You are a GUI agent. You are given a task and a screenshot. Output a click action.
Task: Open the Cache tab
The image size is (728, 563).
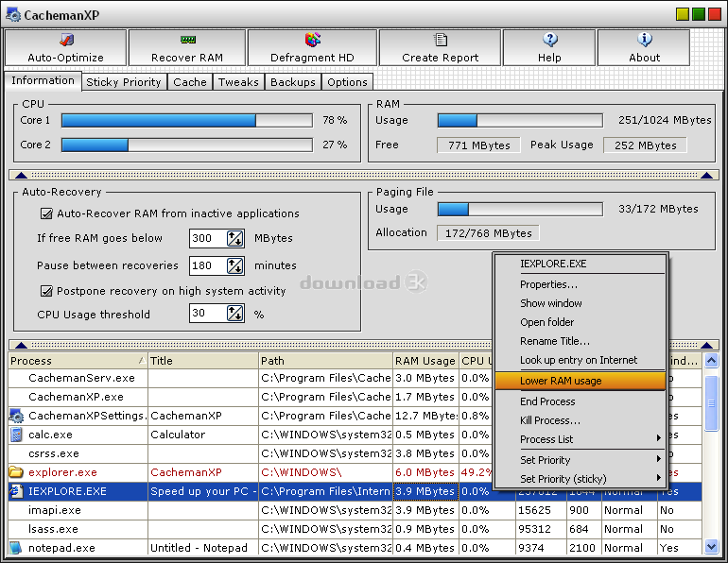[190, 82]
